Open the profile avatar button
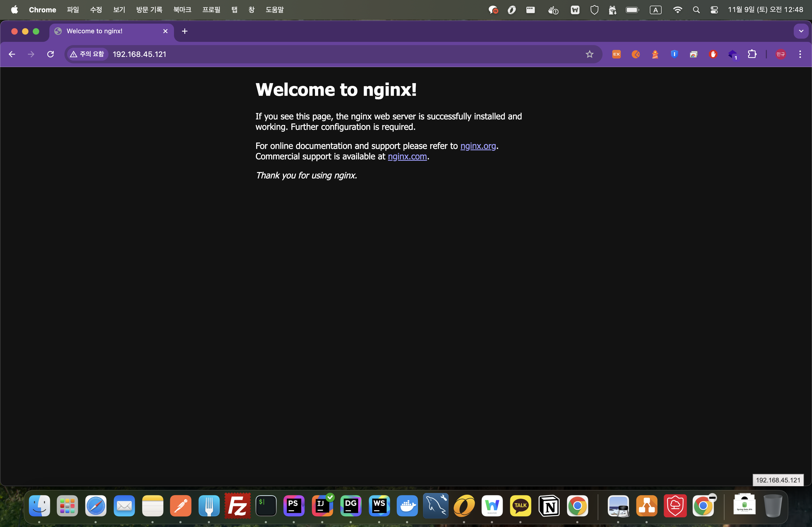 (781, 54)
